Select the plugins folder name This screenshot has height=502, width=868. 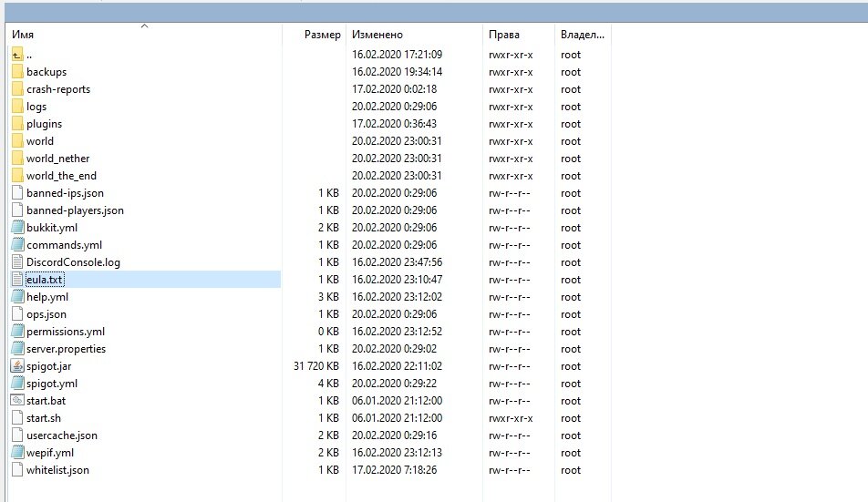(x=45, y=124)
